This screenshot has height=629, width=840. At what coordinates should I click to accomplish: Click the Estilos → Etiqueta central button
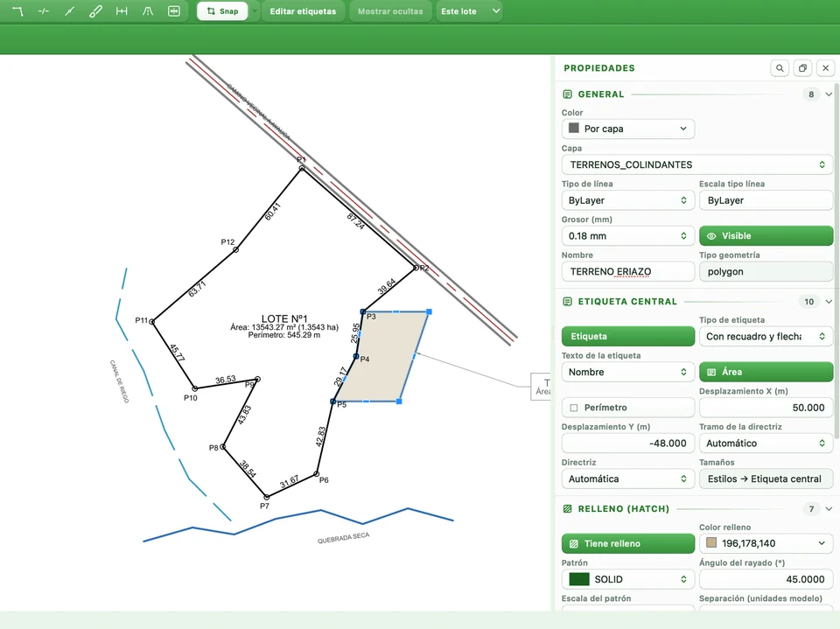point(766,479)
